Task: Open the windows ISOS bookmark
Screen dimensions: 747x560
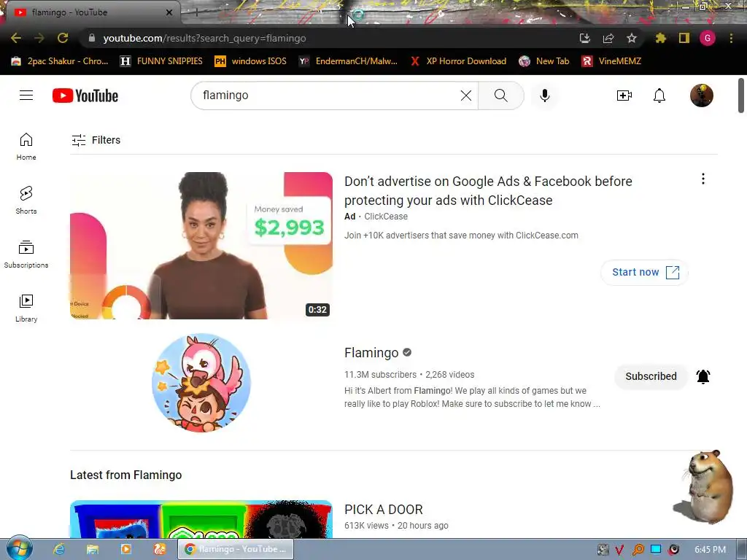Action: (x=251, y=61)
